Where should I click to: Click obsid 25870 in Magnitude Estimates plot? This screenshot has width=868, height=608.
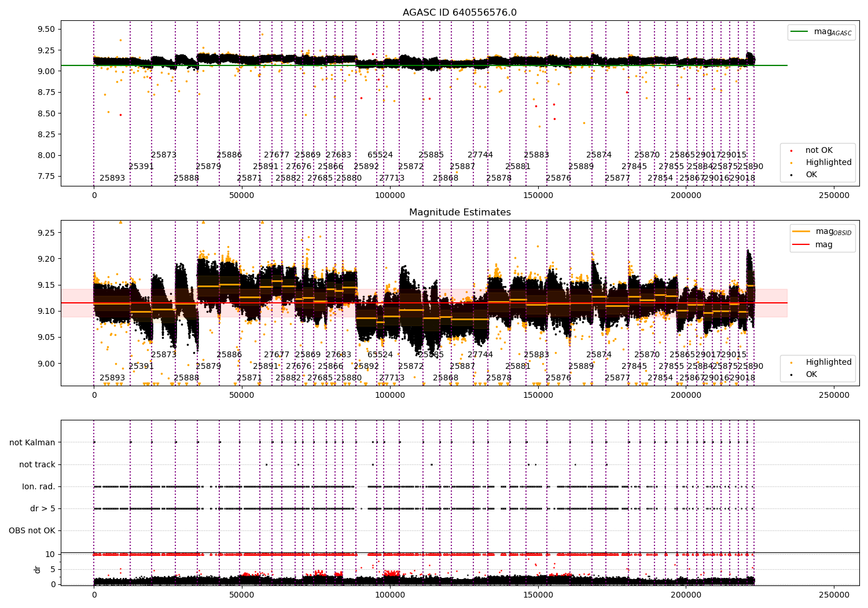coord(647,355)
